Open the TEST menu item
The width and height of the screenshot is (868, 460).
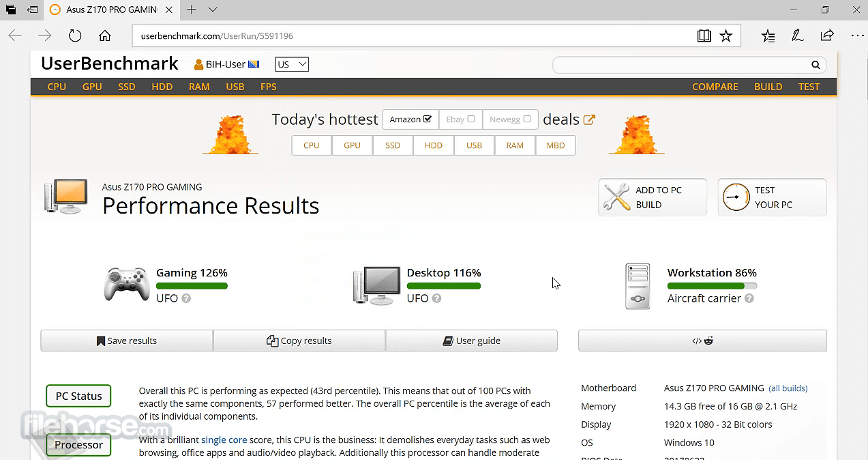click(809, 87)
